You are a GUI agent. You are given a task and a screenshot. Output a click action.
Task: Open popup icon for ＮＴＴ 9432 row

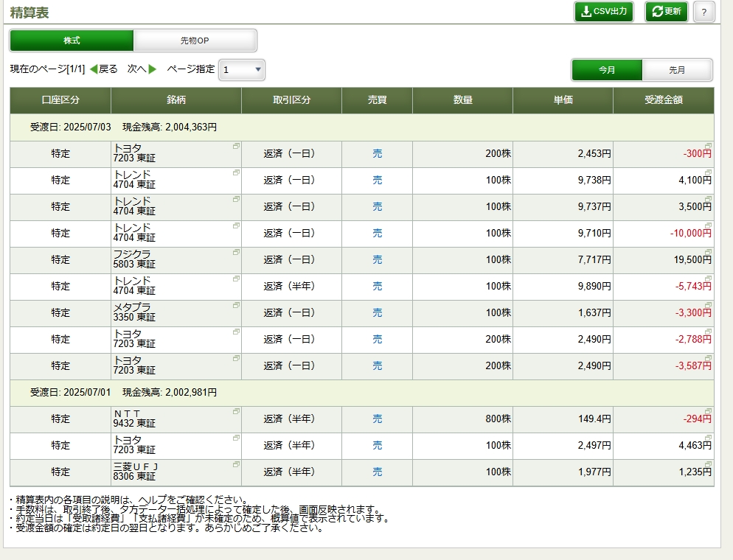(236, 411)
